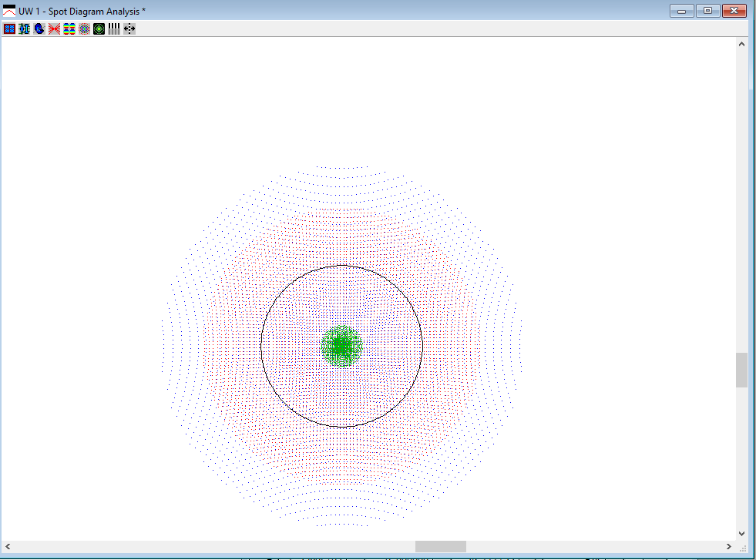Click the horizontal scrollbar right arrow

click(x=729, y=546)
